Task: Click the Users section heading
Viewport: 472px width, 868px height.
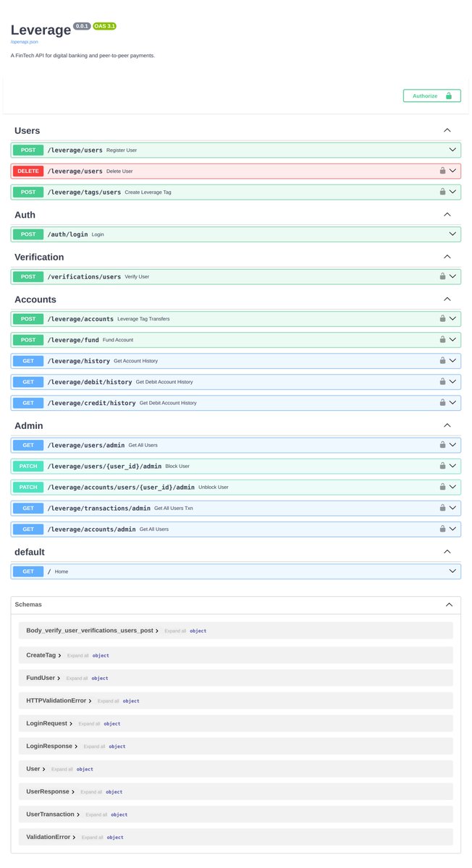Action: 28,130
